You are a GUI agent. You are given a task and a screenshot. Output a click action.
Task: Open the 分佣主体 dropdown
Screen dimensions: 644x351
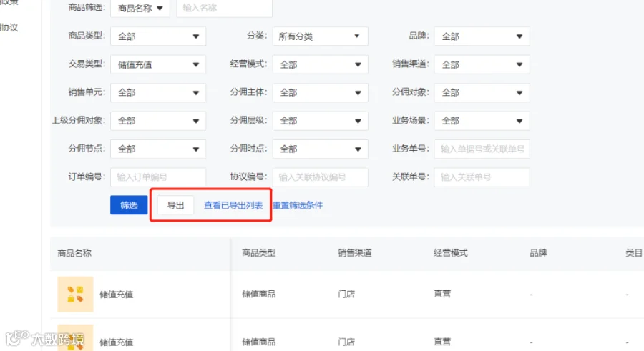(x=321, y=92)
